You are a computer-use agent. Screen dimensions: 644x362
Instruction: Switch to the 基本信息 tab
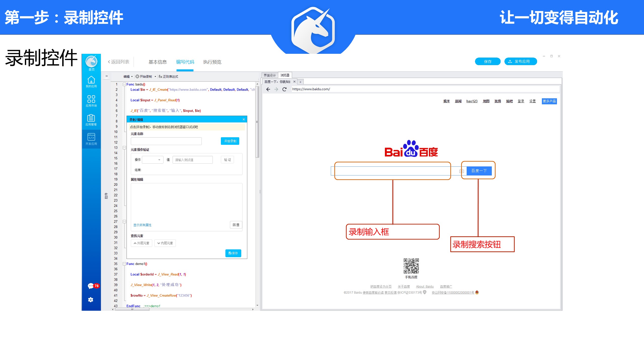coord(157,62)
